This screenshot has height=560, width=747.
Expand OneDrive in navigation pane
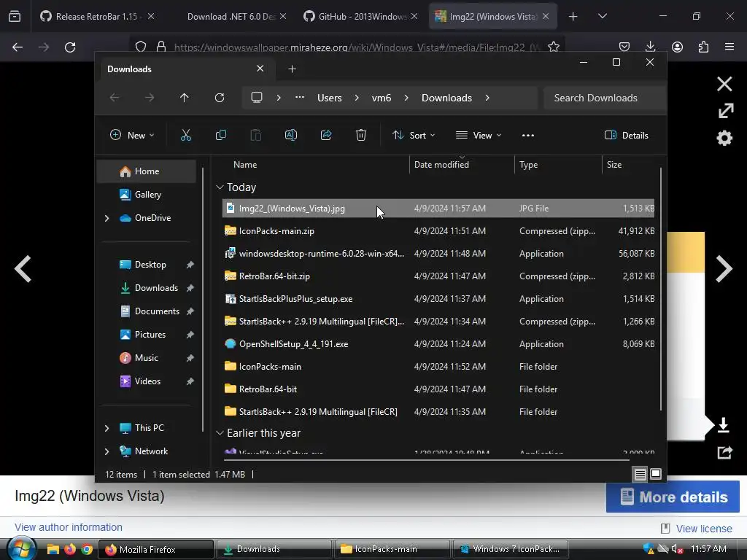coord(107,218)
